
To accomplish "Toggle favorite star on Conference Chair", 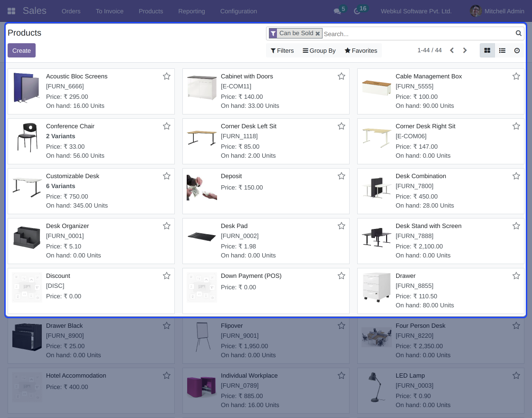I will (x=167, y=126).
